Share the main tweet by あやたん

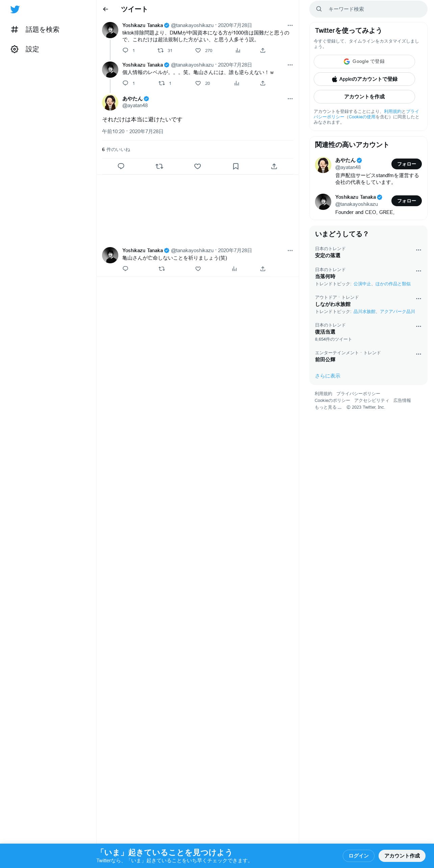(x=274, y=166)
